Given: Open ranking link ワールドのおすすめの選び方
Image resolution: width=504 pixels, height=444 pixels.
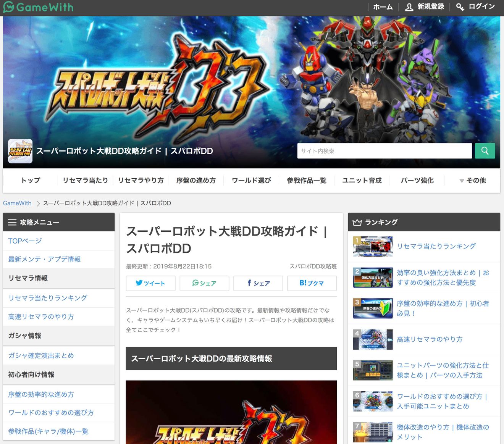Looking at the screenshot, I should click(442, 401).
